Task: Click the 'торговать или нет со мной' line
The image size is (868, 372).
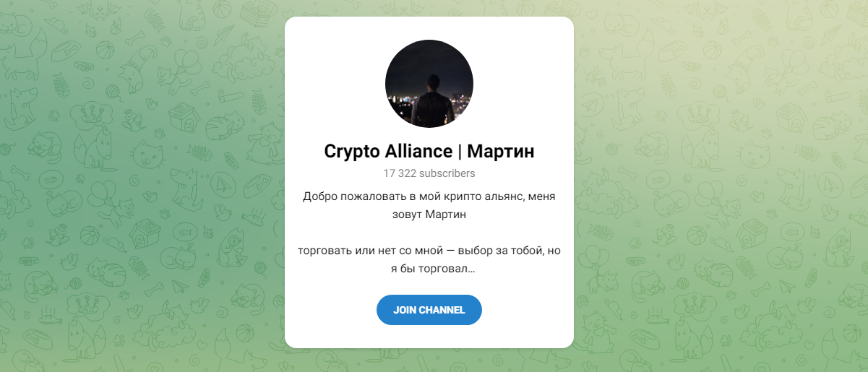Action: click(x=366, y=251)
